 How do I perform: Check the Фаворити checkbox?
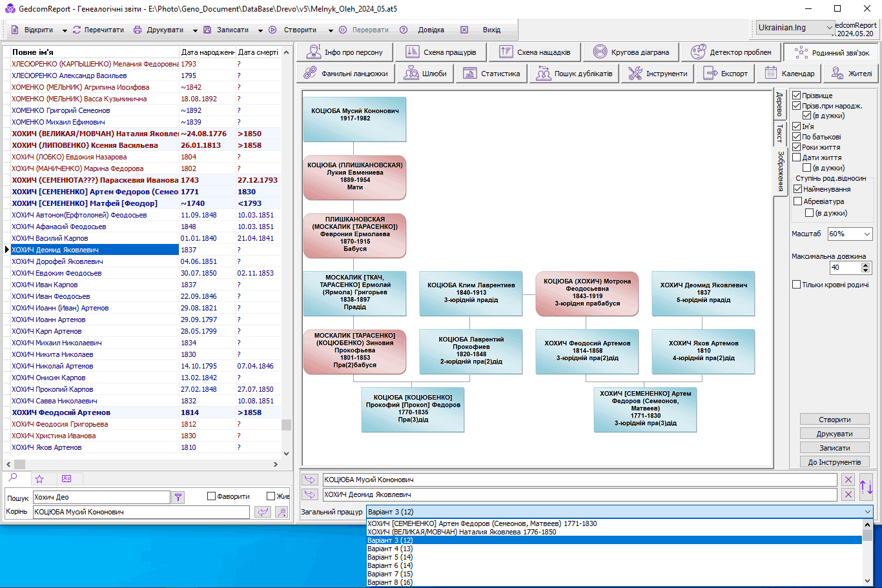[x=211, y=496]
